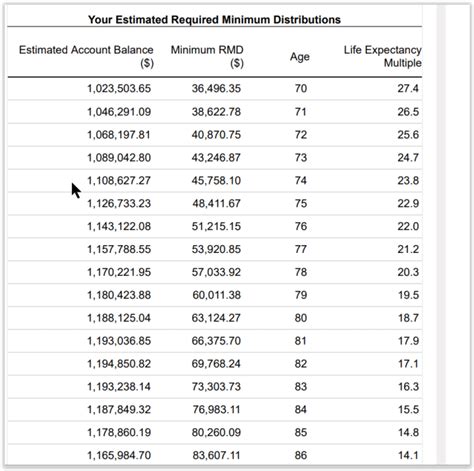
Task: Click the Age column header
Action: click(300, 57)
